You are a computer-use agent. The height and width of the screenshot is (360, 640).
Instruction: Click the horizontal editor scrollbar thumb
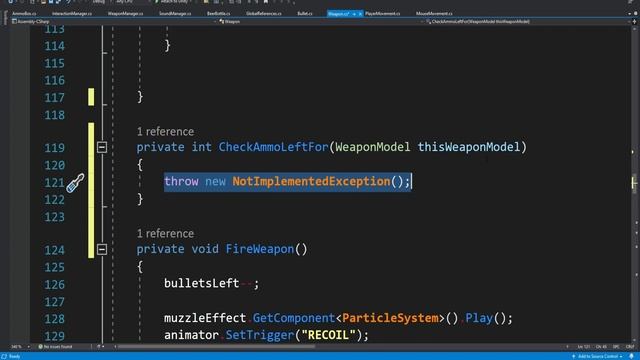[216, 347]
